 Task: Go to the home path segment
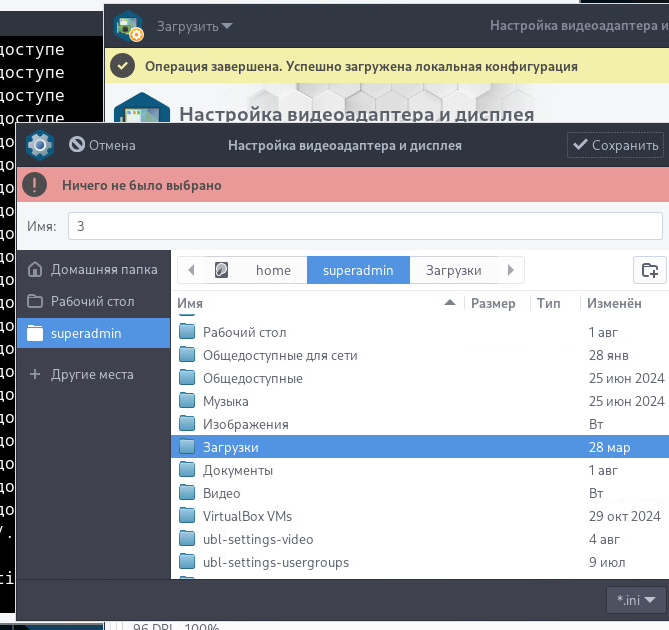click(273, 270)
